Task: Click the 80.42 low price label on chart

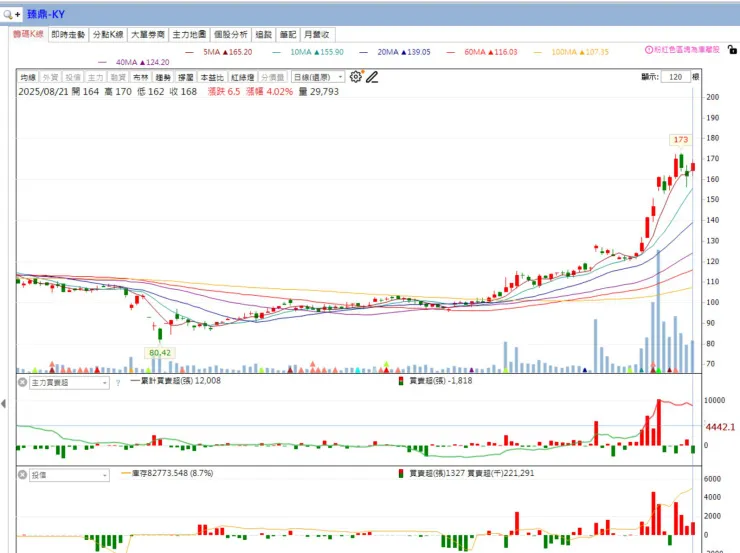Action: (x=160, y=352)
